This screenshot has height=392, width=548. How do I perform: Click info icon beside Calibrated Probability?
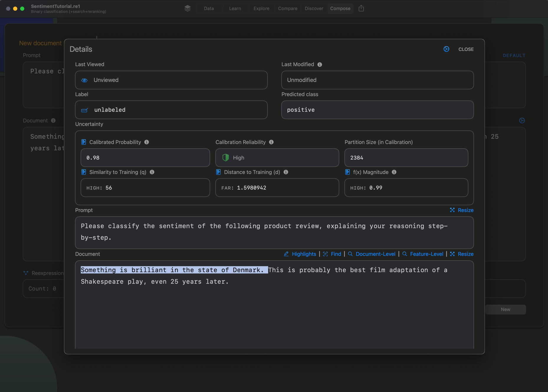(147, 142)
